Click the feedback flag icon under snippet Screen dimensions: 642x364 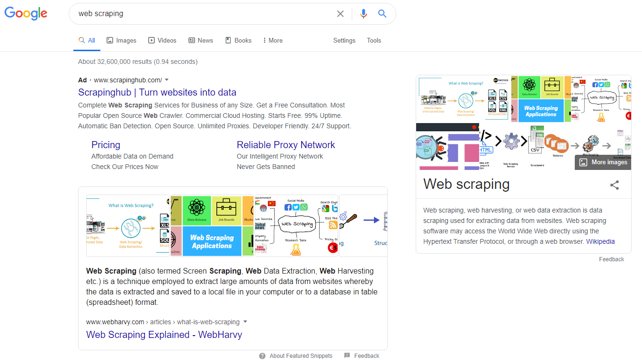click(347, 355)
